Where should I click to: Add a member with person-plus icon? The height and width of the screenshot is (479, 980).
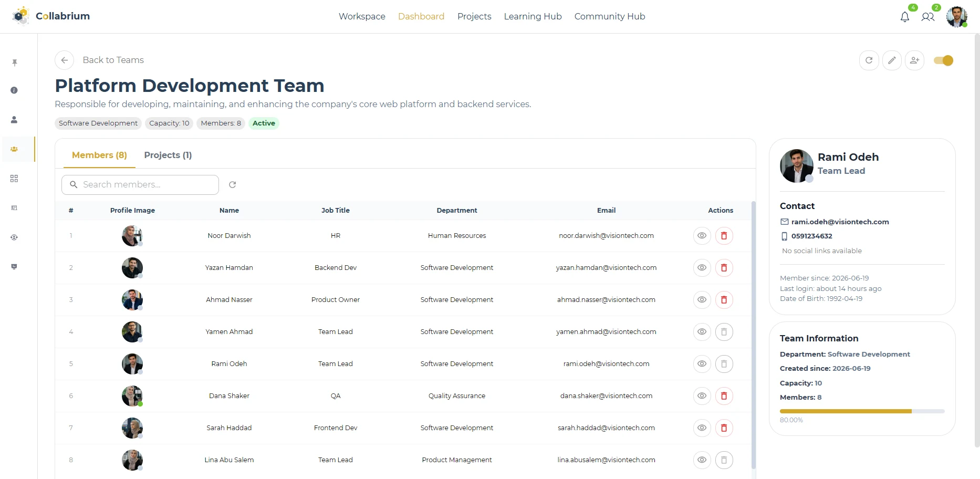[x=915, y=60]
